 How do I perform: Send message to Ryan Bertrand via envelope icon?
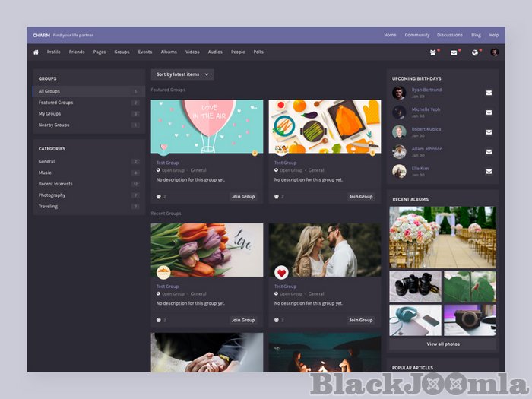489,93
